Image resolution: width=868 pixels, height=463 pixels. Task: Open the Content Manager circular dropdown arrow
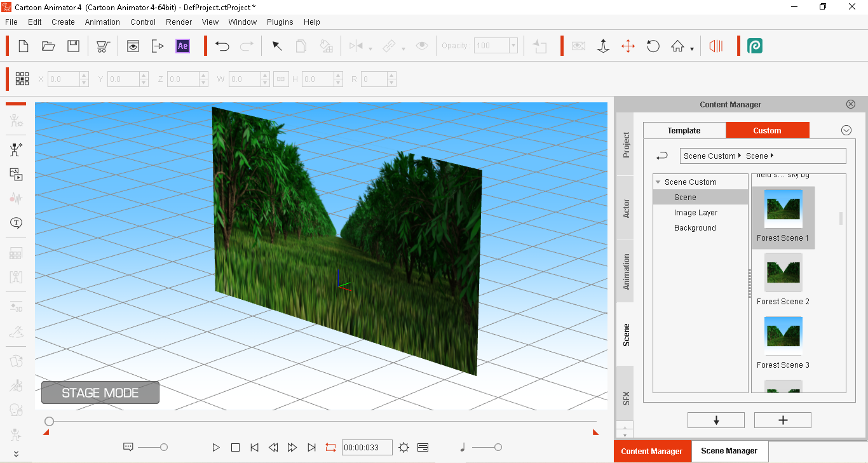pyautogui.click(x=846, y=130)
